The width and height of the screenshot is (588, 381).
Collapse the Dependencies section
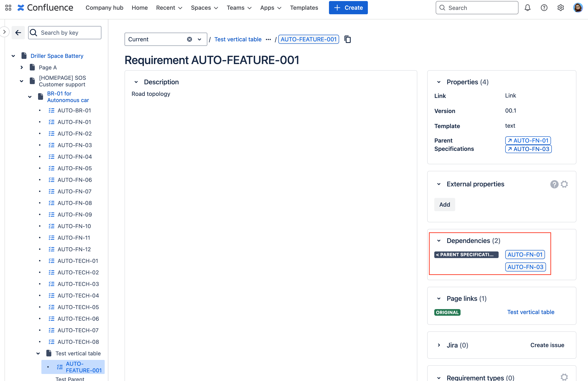pyautogui.click(x=439, y=241)
